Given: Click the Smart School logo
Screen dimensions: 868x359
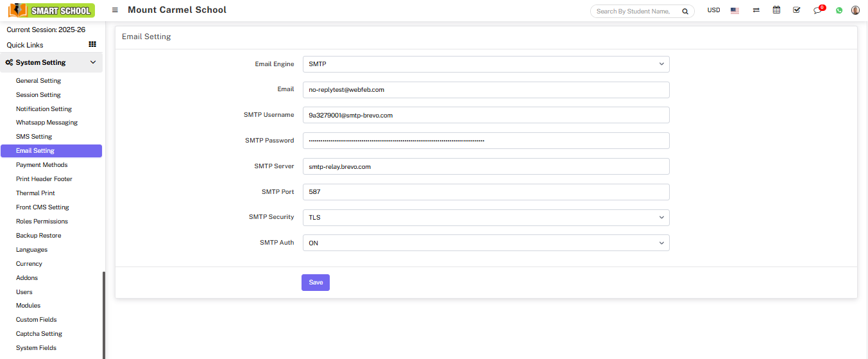Looking at the screenshot, I should pyautogui.click(x=51, y=10).
